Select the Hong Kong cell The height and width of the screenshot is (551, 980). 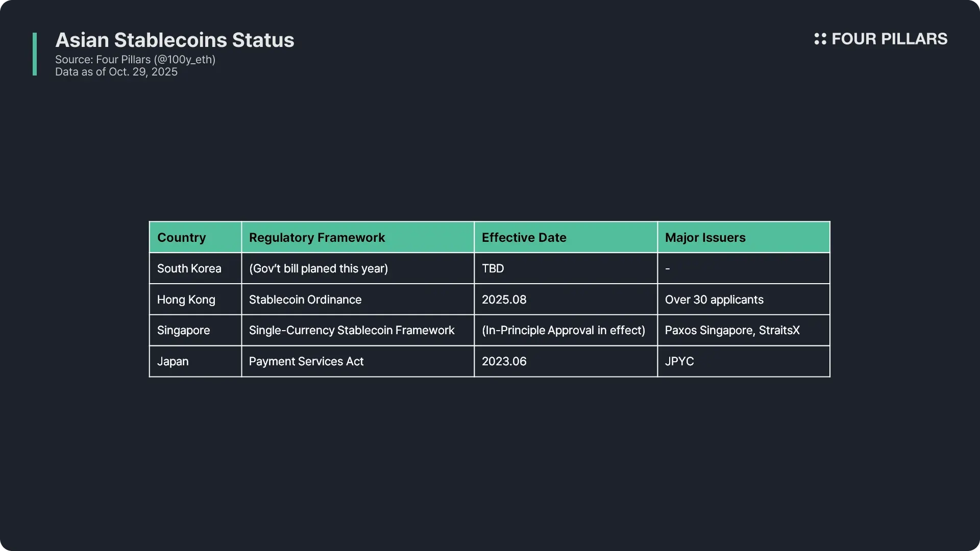[x=186, y=300]
